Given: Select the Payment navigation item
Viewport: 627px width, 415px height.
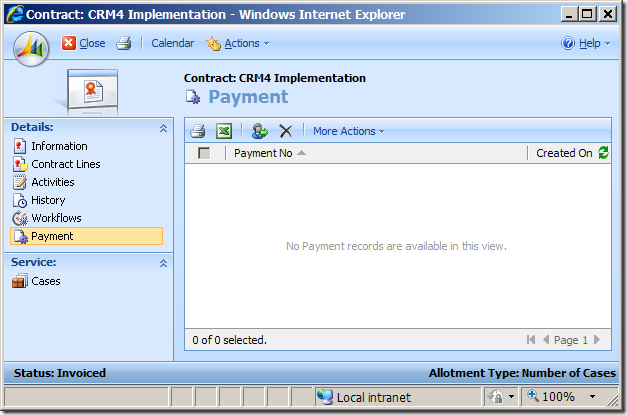Looking at the screenshot, I should pos(86,236).
